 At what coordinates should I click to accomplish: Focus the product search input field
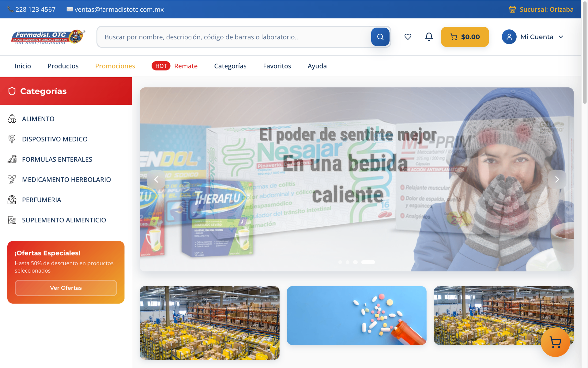click(x=234, y=37)
